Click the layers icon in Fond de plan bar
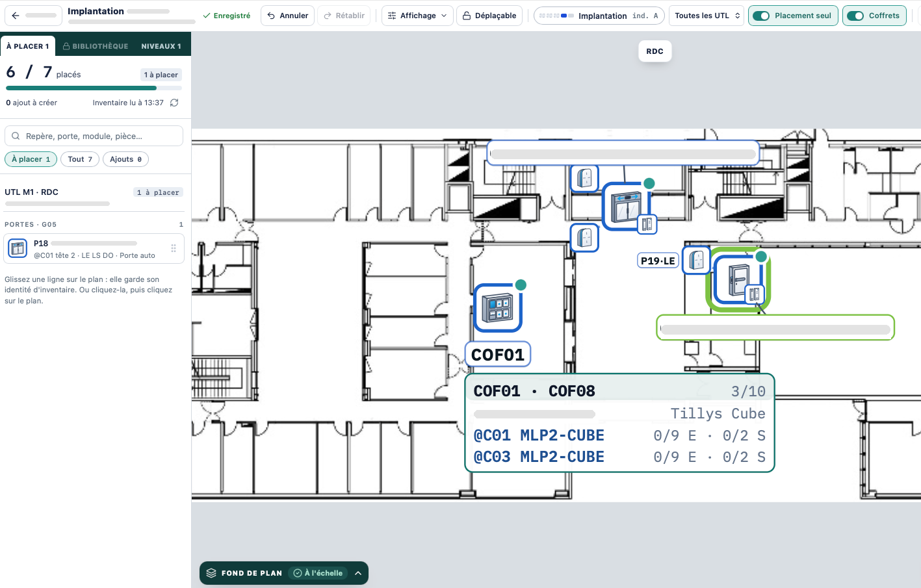Image resolution: width=921 pixels, height=588 pixels. 211,573
